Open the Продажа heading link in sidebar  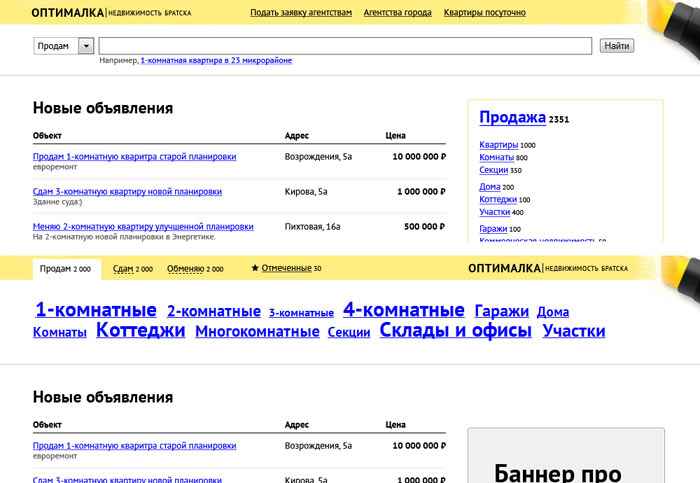512,118
